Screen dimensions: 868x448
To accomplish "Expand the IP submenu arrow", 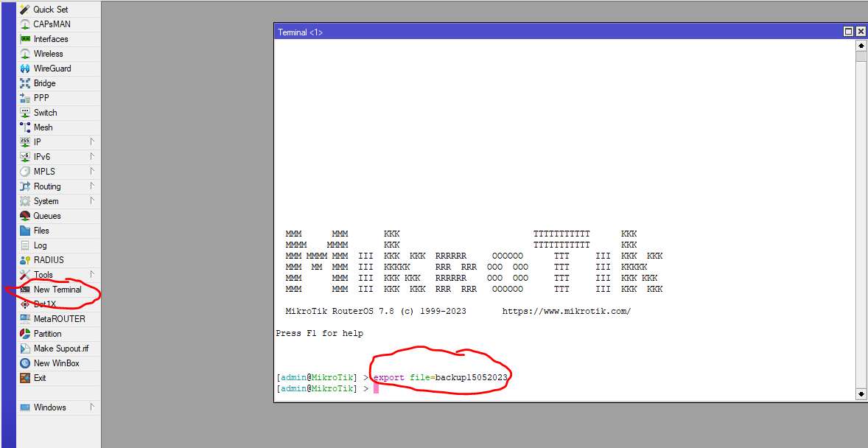I will [92, 141].
